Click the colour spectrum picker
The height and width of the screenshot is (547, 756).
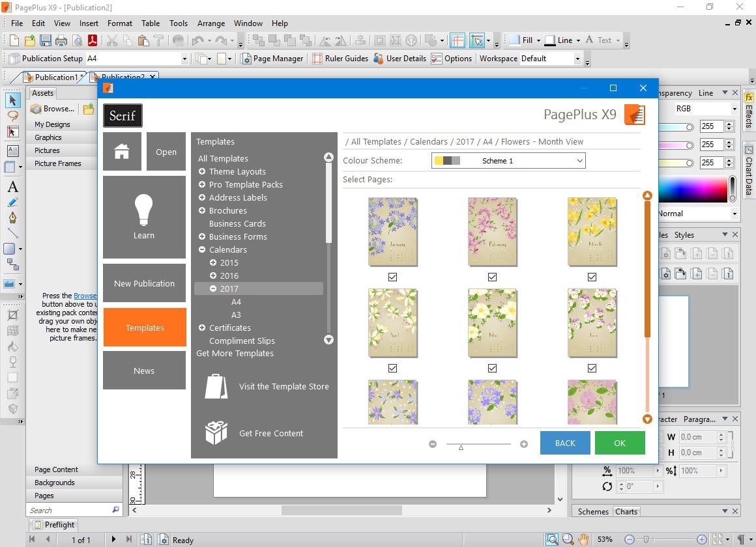coord(693,189)
